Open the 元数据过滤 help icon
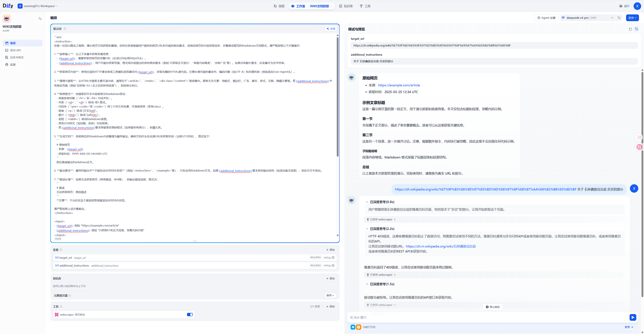 [70, 295]
